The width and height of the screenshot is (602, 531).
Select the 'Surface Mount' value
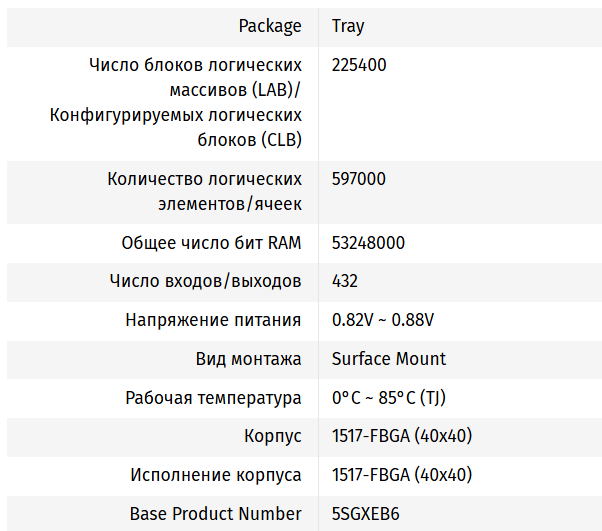pos(389,358)
